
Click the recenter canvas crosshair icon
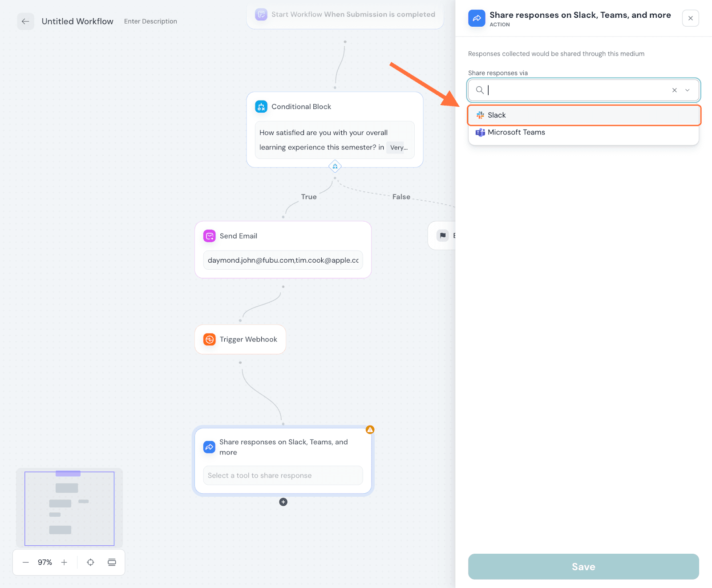[x=90, y=562]
